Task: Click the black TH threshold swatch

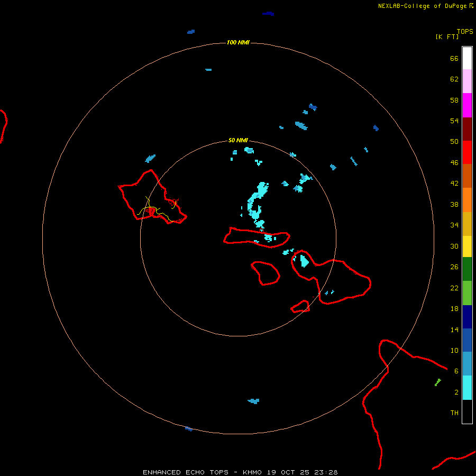Action: 467,411
